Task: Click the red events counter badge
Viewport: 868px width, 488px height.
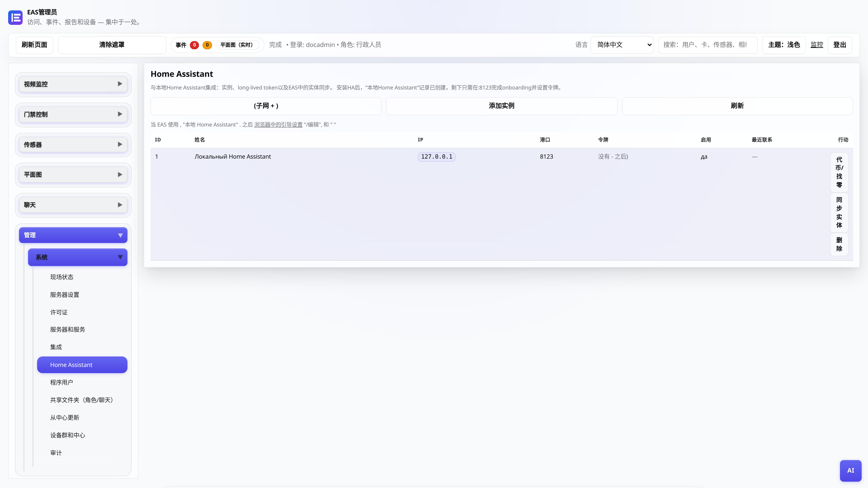Action: point(194,45)
